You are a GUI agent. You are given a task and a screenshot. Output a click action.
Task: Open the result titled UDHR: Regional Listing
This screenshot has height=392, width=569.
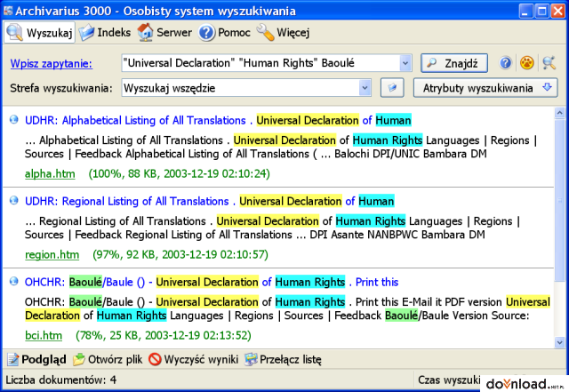point(210,201)
